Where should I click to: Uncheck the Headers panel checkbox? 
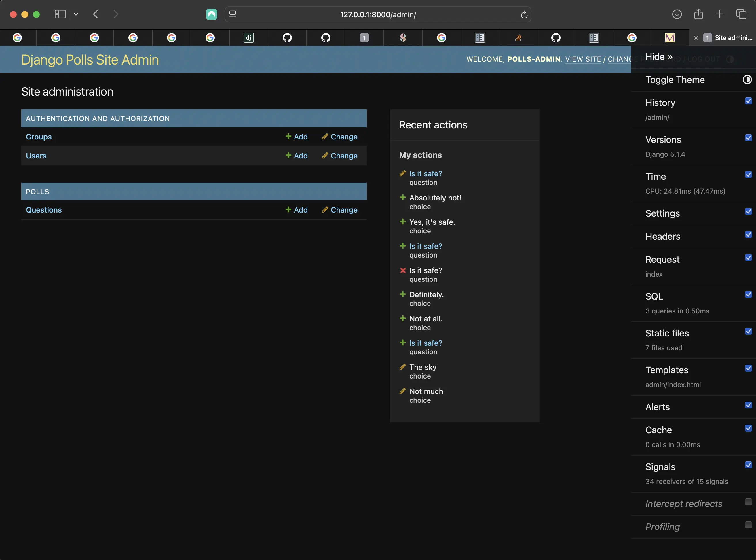click(748, 234)
